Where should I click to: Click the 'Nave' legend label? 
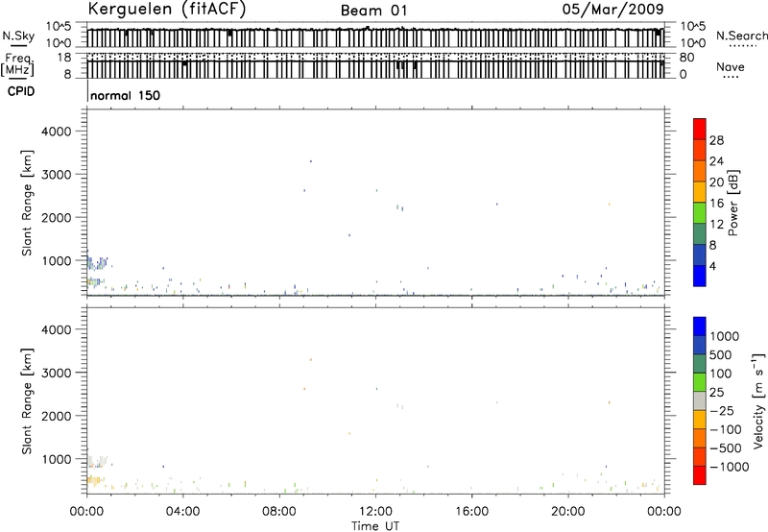coord(731,66)
